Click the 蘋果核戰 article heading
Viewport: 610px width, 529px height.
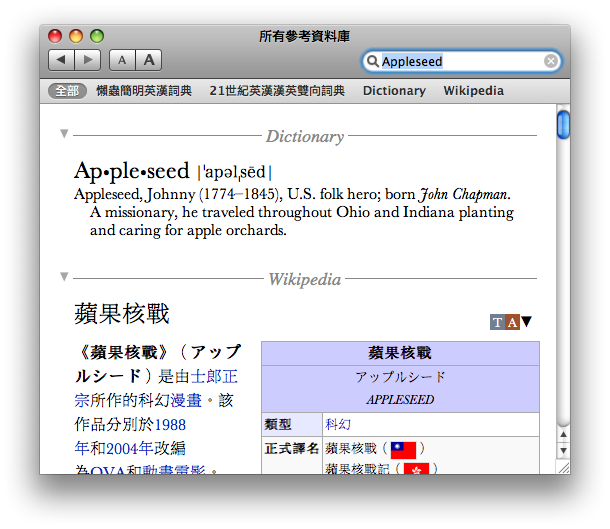(x=122, y=314)
